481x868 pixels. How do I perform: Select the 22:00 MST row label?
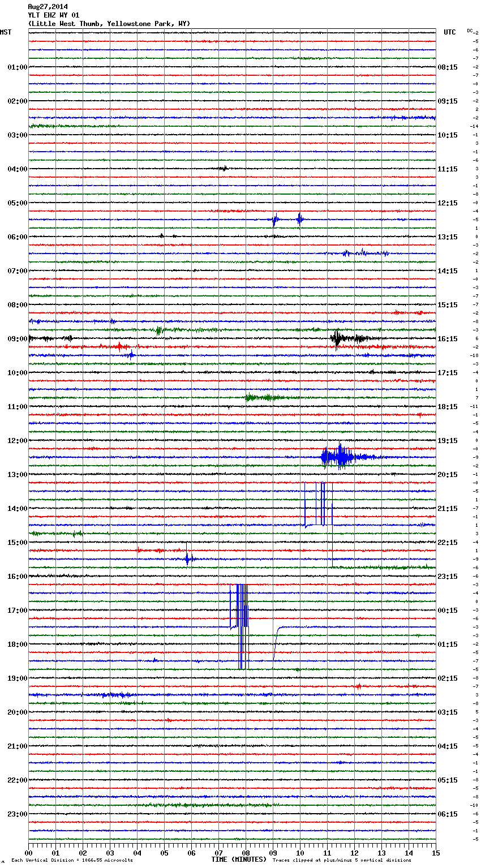tap(17, 780)
